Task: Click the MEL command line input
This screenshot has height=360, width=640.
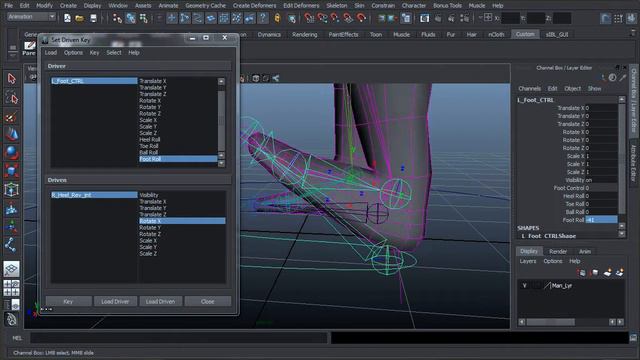Action: point(179,338)
